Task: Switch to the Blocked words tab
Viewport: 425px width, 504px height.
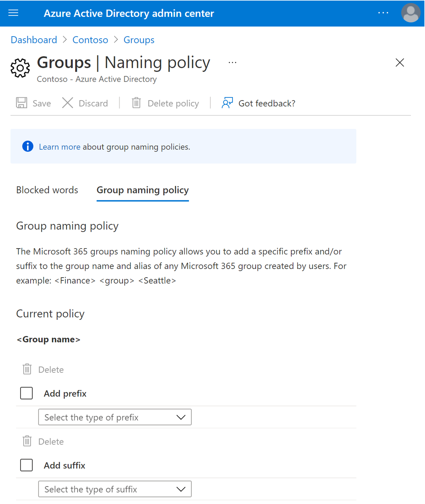Action: click(x=47, y=190)
